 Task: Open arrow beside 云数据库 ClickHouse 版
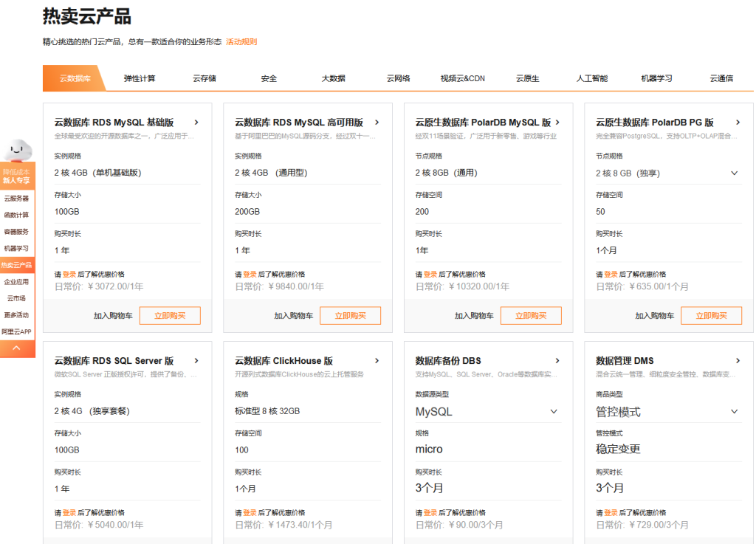[x=377, y=360]
